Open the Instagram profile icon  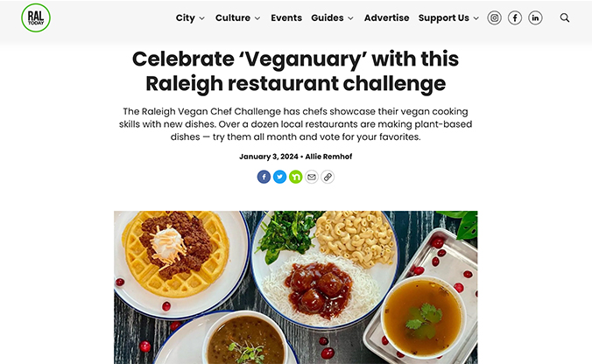[x=494, y=17]
